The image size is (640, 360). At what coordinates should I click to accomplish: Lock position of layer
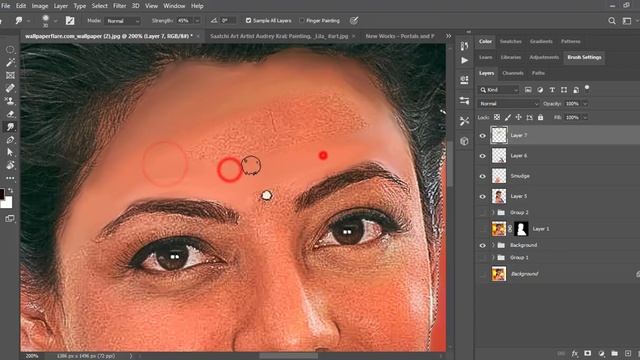point(518,118)
